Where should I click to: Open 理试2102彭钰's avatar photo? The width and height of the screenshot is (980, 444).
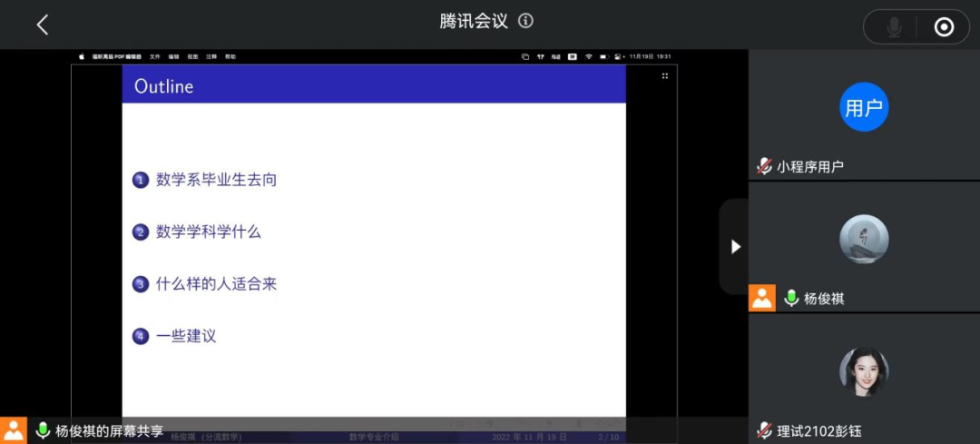[x=864, y=372]
